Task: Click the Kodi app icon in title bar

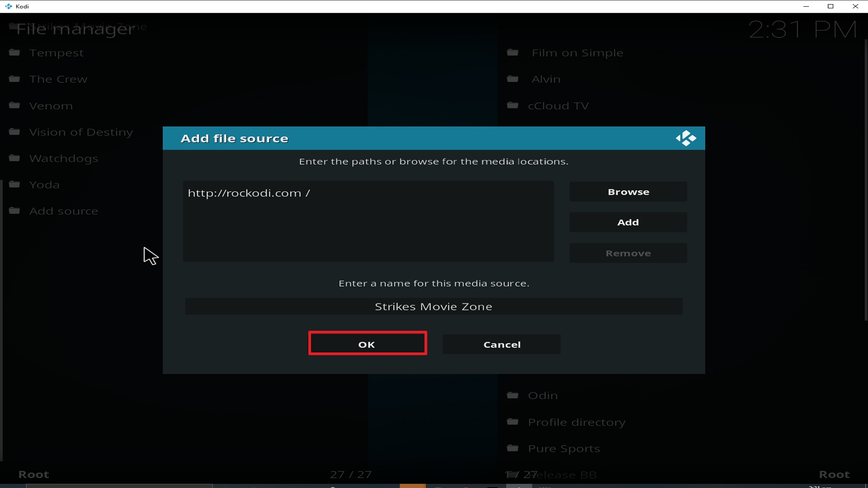Action: [8, 6]
